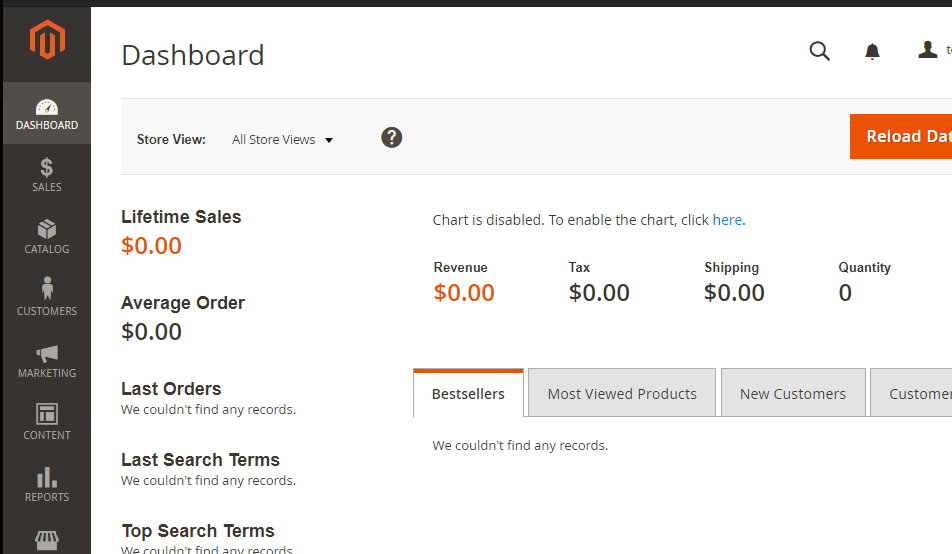Expand the All Store Views dropdown
The height and width of the screenshot is (554, 952).
coord(282,140)
